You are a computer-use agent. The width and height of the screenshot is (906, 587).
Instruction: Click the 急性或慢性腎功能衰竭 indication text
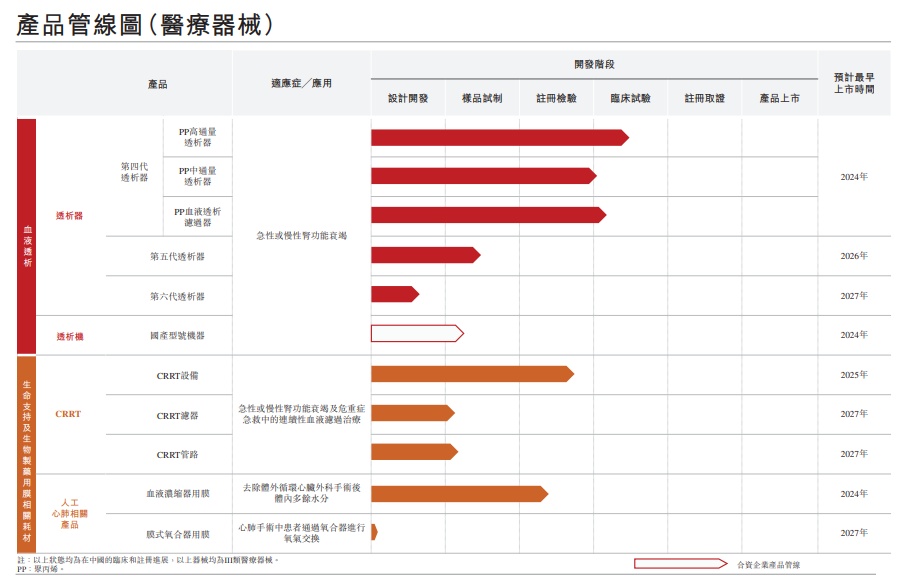[x=302, y=235]
